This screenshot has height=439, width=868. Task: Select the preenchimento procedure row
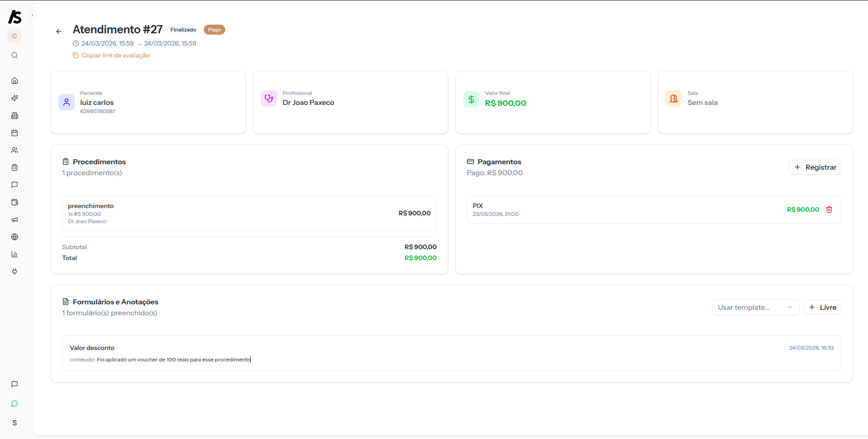pyautogui.click(x=249, y=213)
